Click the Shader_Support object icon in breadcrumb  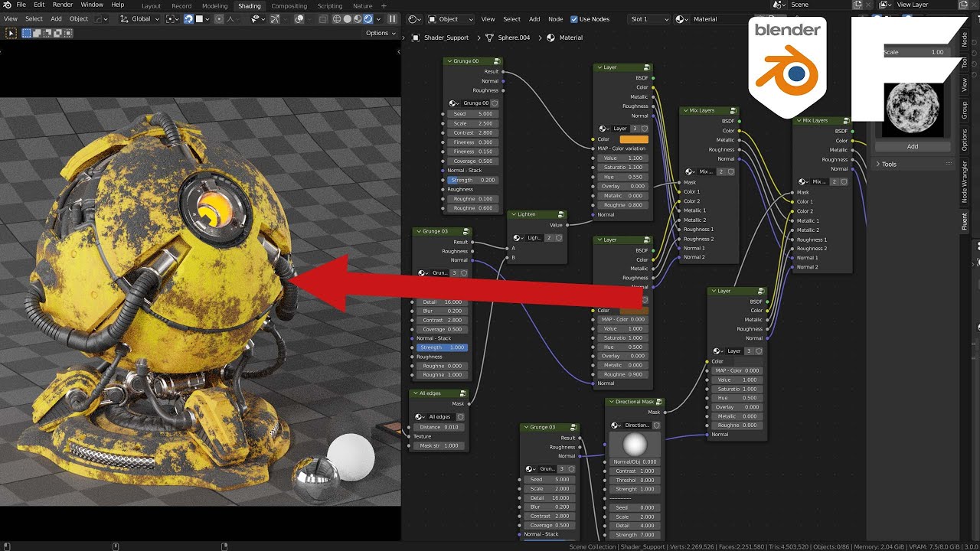416,37
